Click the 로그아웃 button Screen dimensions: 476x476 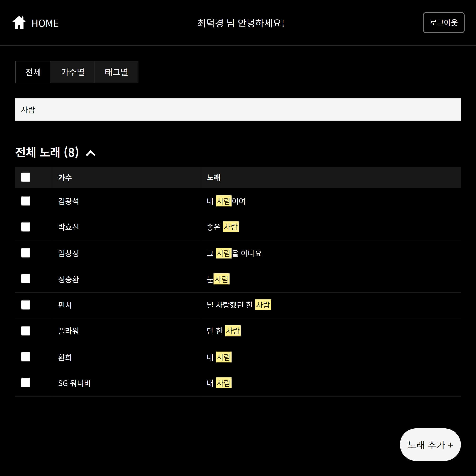coord(443,23)
